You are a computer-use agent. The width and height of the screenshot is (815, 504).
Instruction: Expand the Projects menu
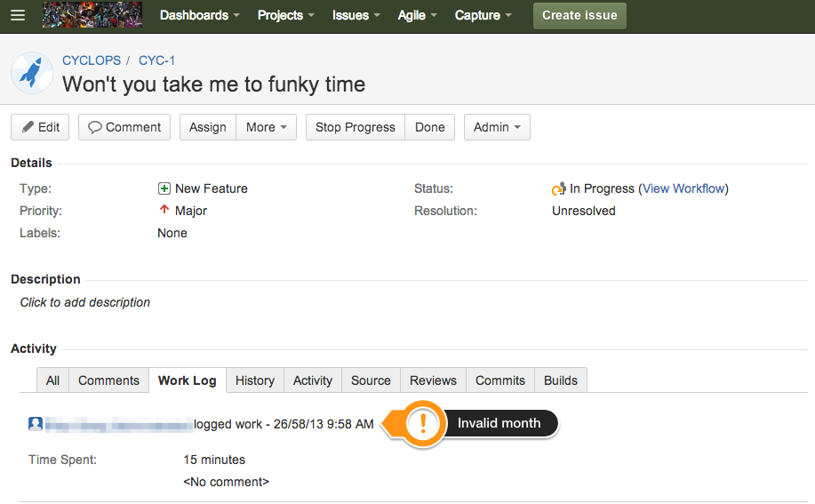point(286,15)
